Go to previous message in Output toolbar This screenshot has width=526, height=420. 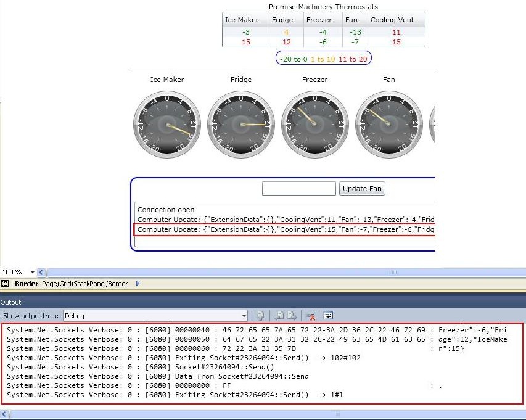point(279,316)
